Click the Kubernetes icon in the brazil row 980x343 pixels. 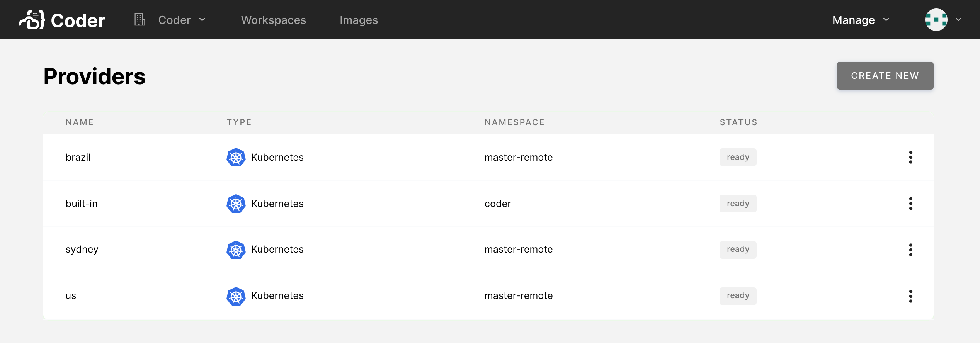click(x=236, y=157)
